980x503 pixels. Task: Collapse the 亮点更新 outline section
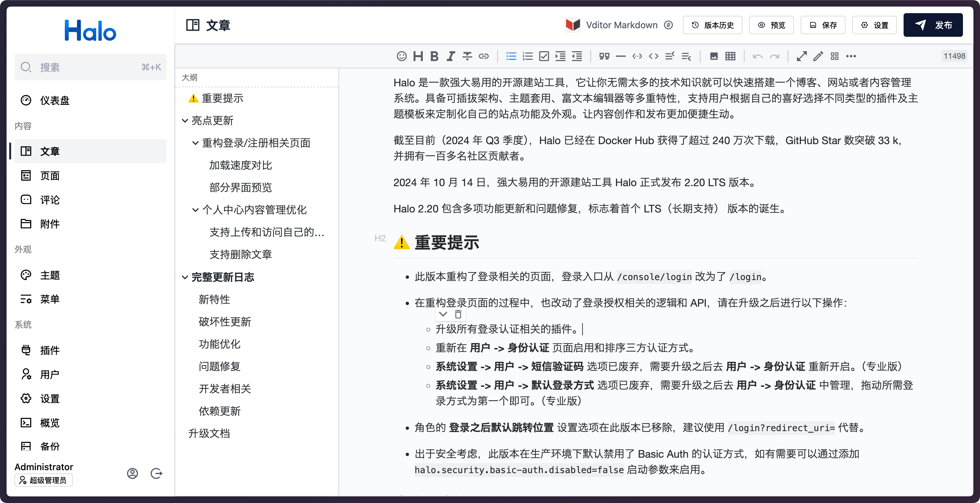(x=185, y=121)
